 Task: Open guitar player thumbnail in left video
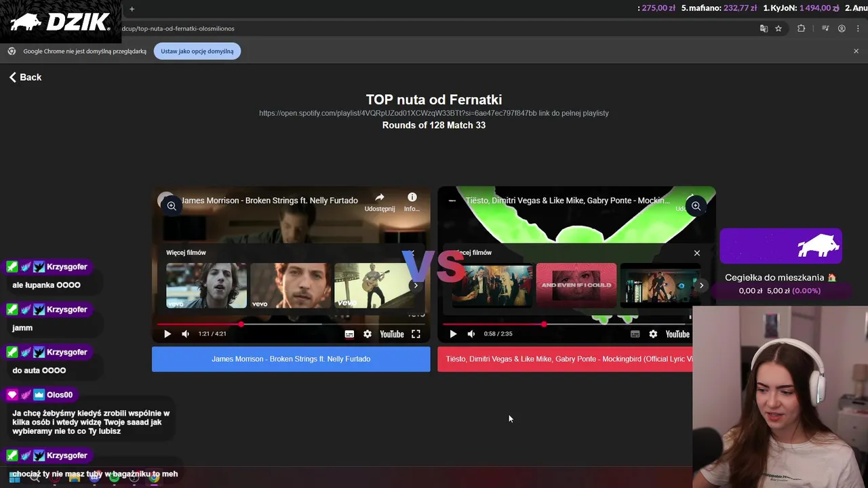[373, 285]
